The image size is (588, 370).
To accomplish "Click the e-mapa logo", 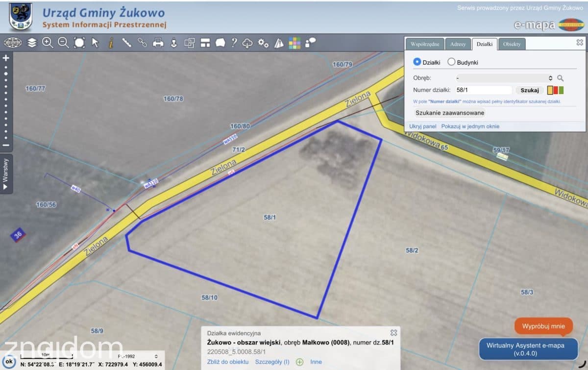I will [x=549, y=24].
